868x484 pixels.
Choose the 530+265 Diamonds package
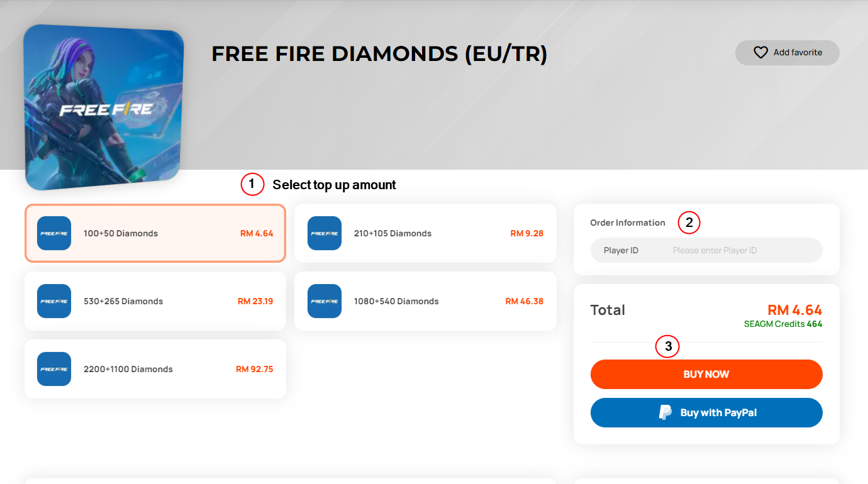[x=155, y=301]
